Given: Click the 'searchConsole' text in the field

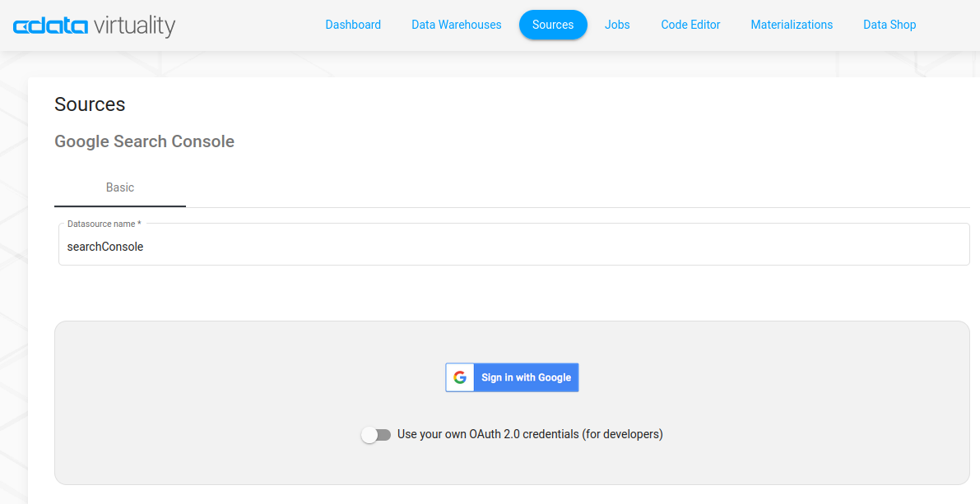Looking at the screenshot, I should 105,247.
